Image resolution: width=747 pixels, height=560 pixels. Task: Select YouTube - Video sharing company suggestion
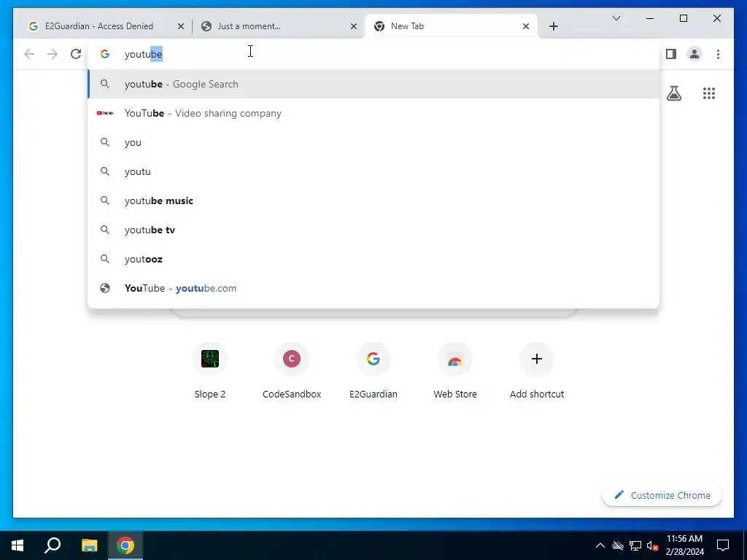[373, 113]
